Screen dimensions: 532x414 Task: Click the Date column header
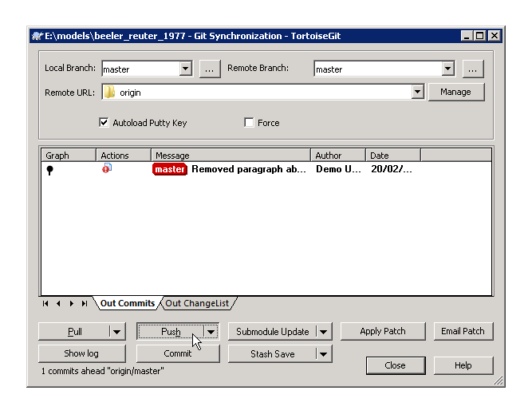(x=393, y=155)
